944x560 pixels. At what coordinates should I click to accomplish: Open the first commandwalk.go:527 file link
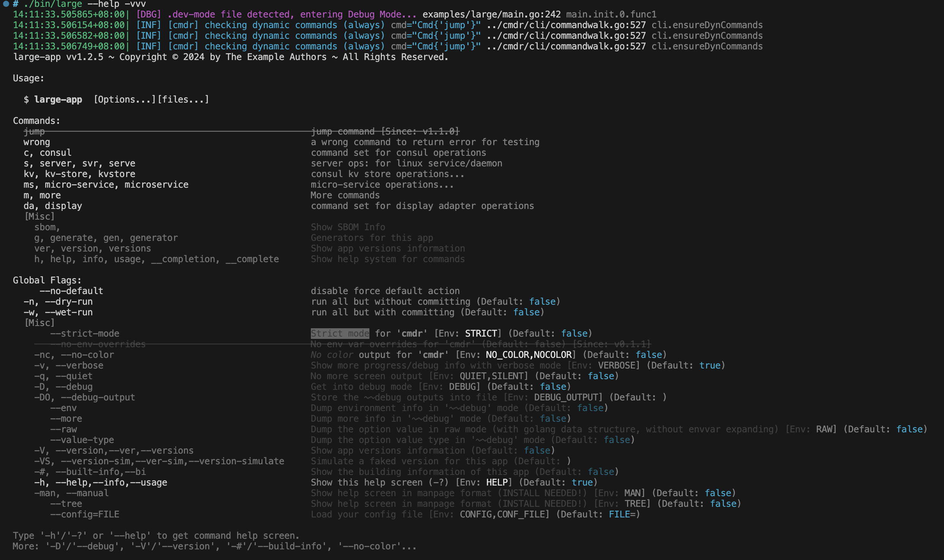[566, 25]
